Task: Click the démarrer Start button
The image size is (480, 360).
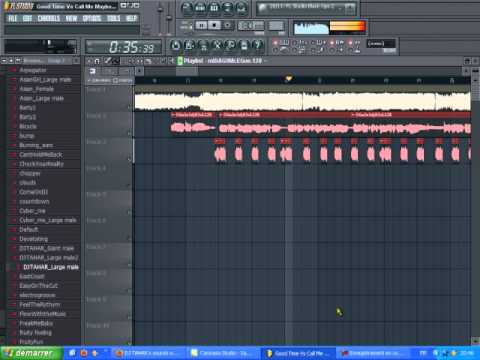Action: pyautogui.click(x=31, y=353)
